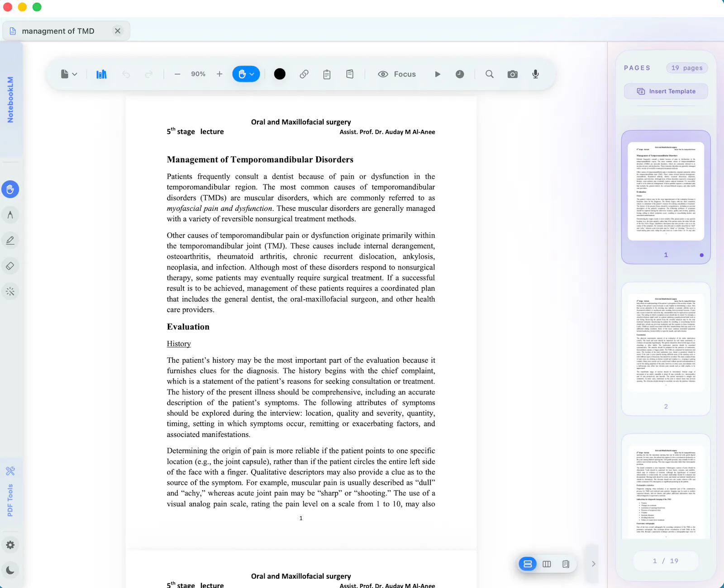Select the text tool in left sidebar

coord(10,215)
